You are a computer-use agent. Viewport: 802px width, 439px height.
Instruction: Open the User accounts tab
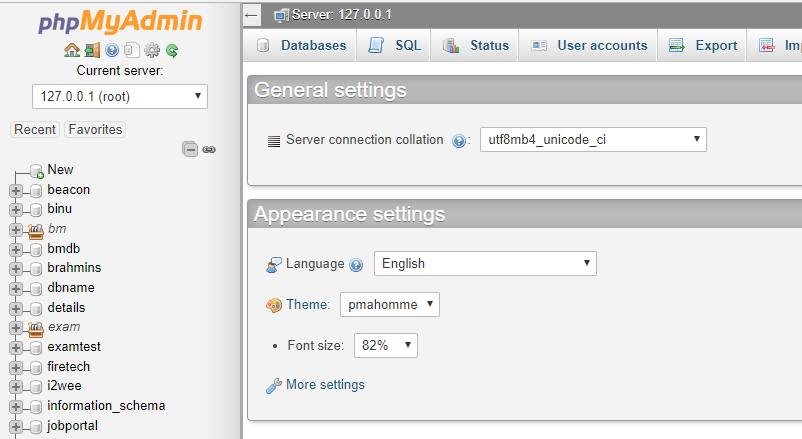click(x=589, y=45)
